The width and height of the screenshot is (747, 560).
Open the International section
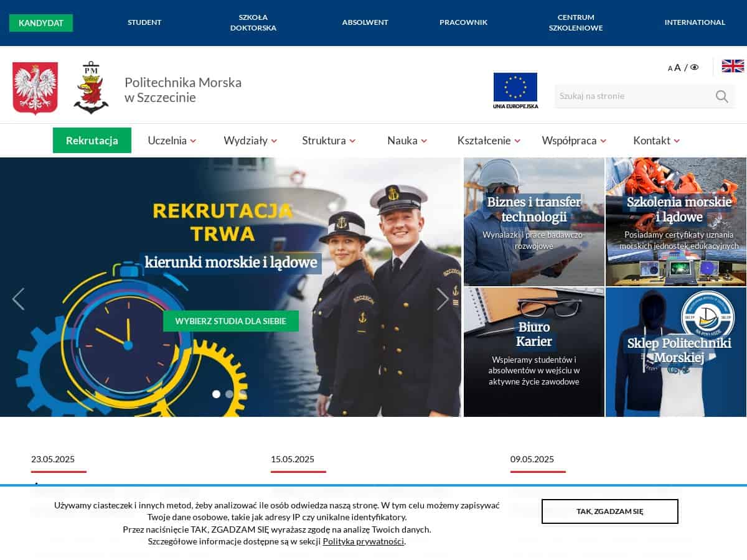tap(695, 22)
